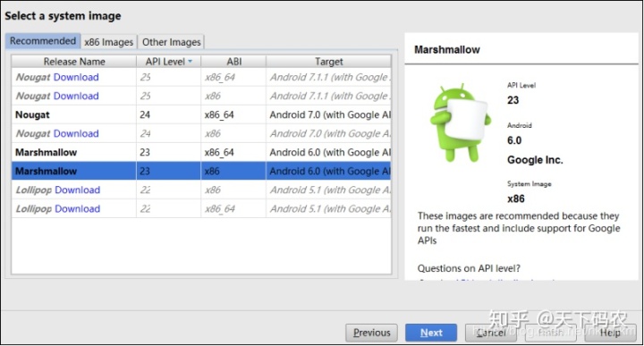Select the Marshmallow x86_64 row name
Viewport: 644px width, 346px height.
[46, 153]
